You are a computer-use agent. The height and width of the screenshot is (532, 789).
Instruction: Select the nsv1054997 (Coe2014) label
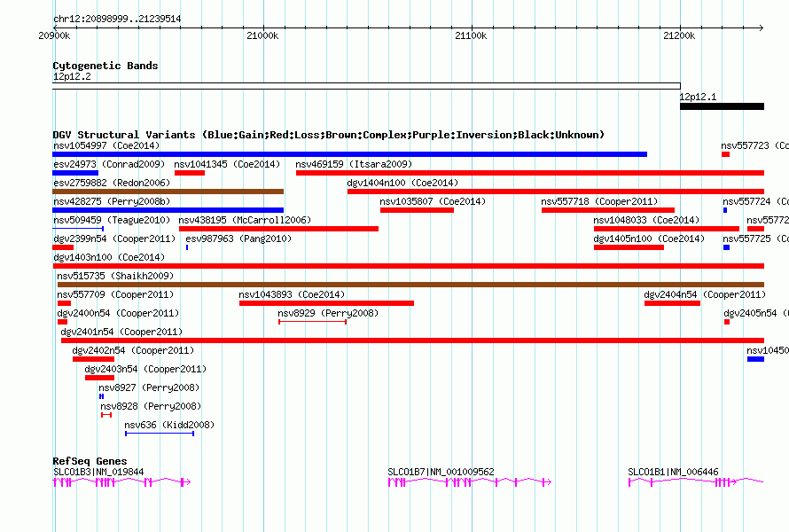click(x=106, y=145)
